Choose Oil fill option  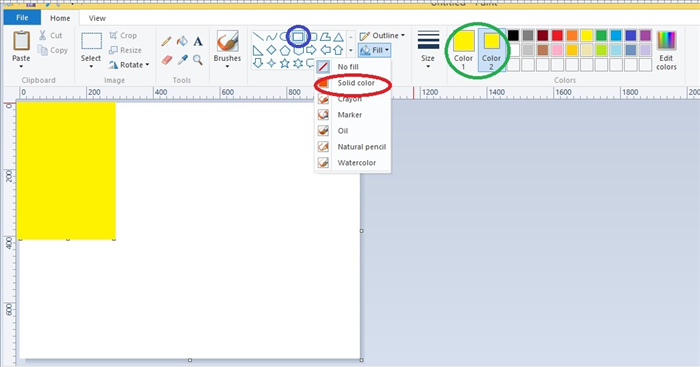click(353, 131)
